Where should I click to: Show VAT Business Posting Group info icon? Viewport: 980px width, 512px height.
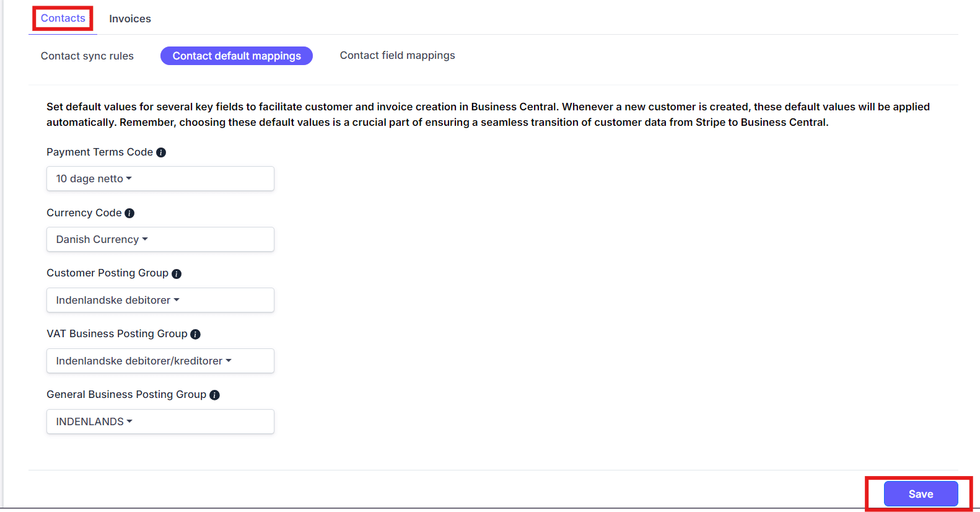(196, 335)
